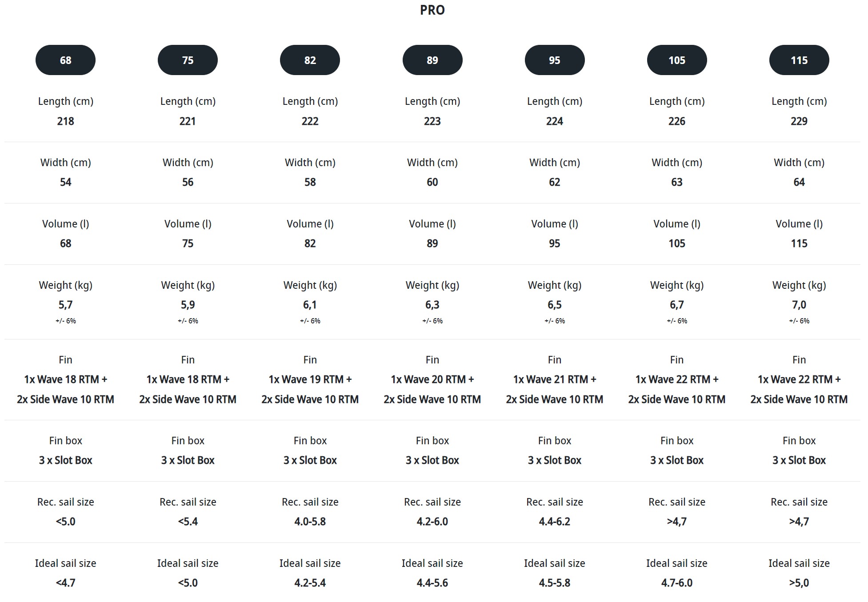Click Rec. sail size 4.2-6.0
868x602 pixels.
[432, 522]
